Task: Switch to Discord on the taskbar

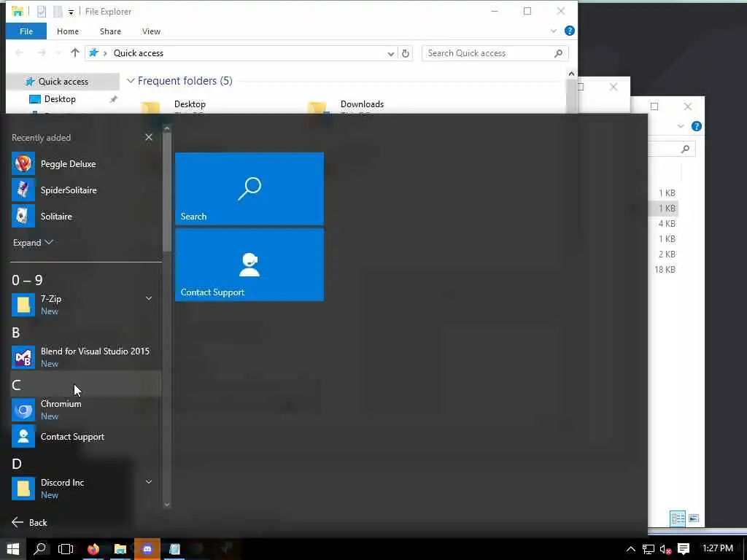Action: click(147, 549)
